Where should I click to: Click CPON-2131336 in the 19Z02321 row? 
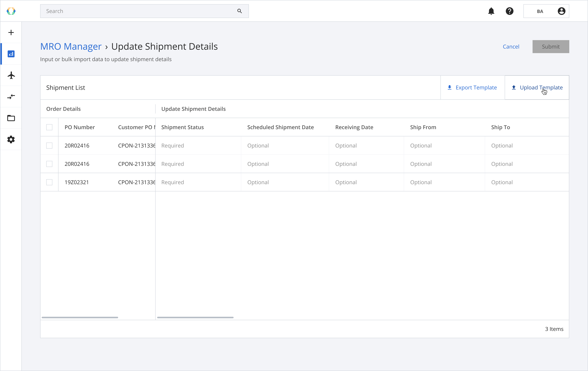coord(137,182)
